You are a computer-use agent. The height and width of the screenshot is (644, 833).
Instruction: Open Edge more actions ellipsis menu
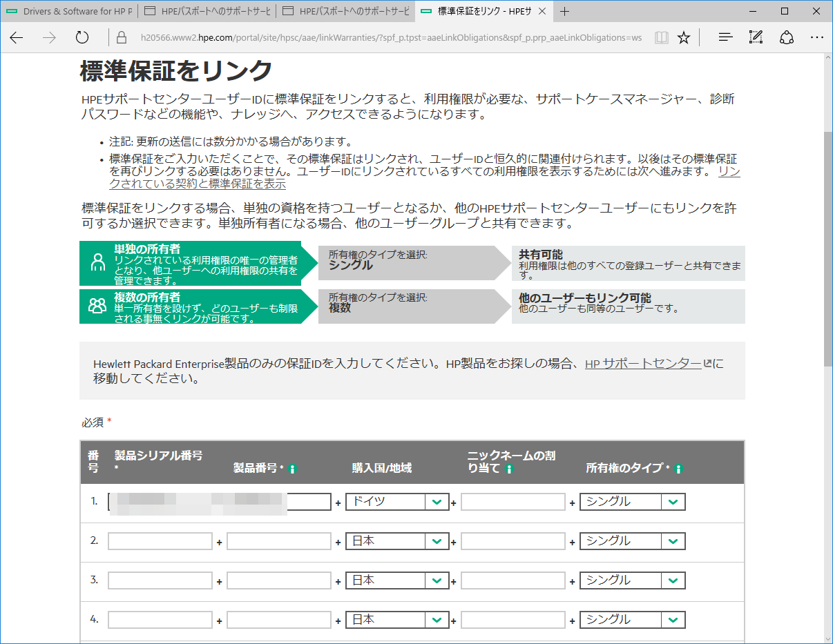tap(816, 38)
